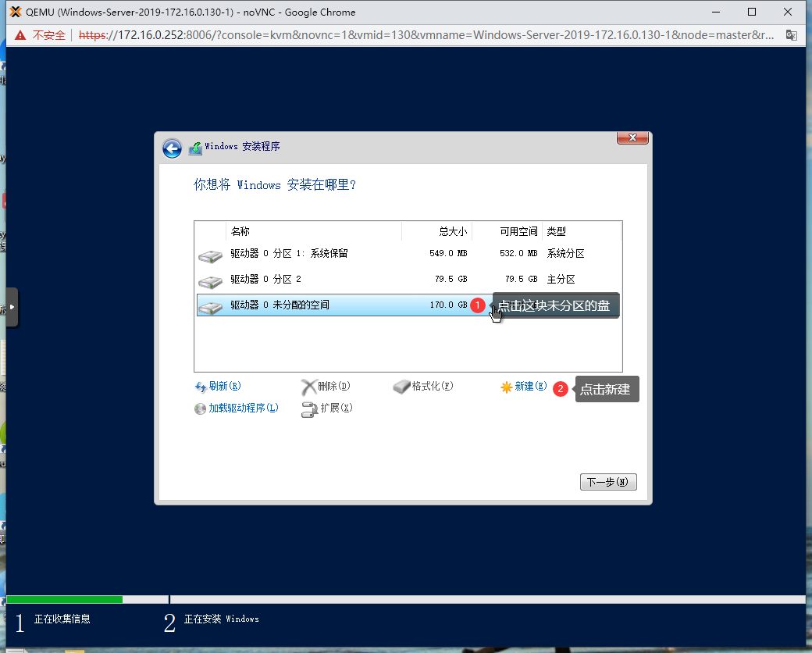The height and width of the screenshot is (653, 812).
Task: Click the 170.0 GB size cell
Action: click(x=448, y=305)
